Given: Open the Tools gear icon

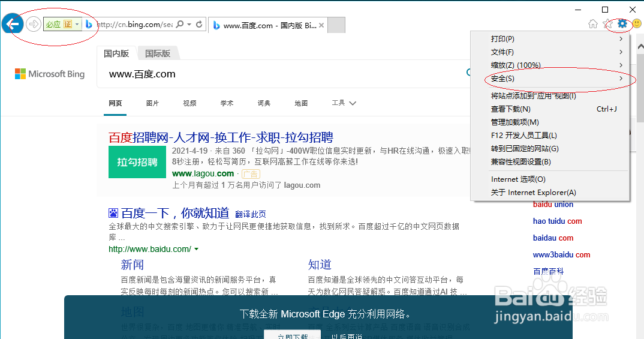Looking at the screenshot, I should point(622,23).
